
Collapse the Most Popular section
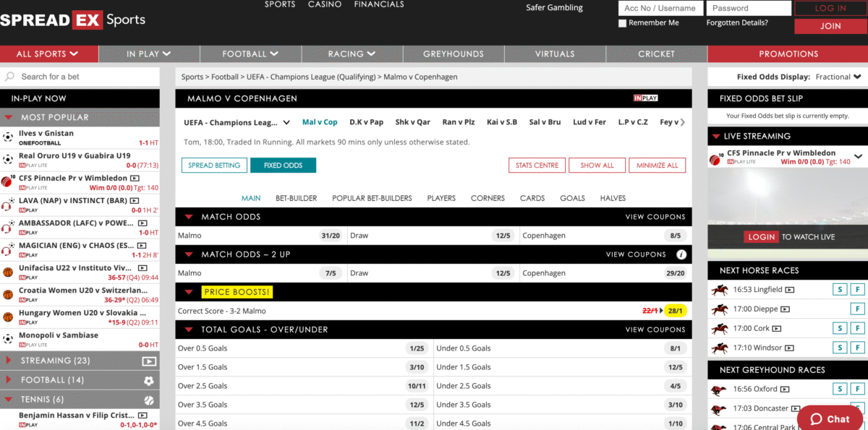click(x=9, y=117)
